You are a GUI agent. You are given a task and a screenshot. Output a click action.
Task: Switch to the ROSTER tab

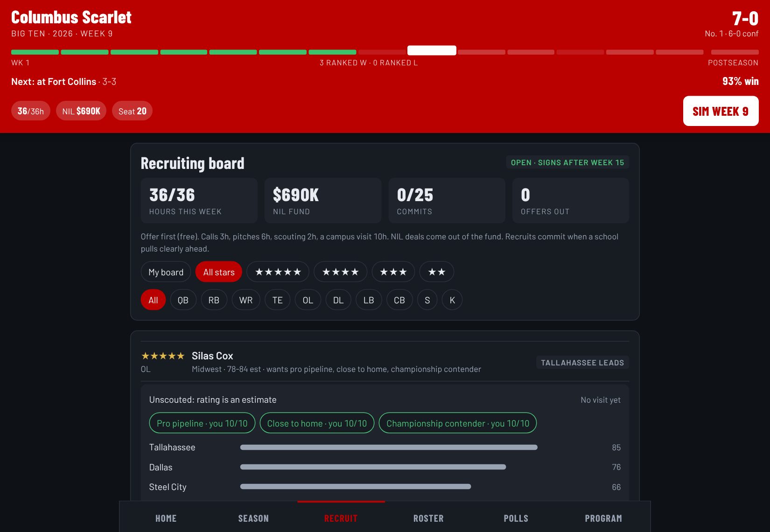coord(428,518)
